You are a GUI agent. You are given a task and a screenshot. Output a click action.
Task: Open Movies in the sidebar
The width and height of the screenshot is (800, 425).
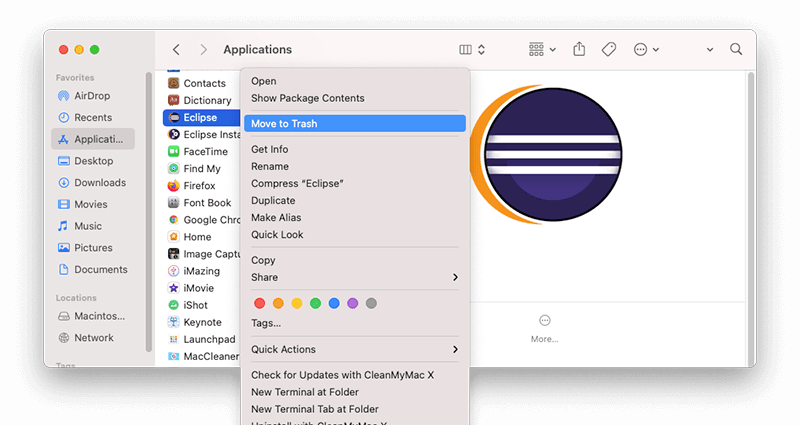[92, 204]
